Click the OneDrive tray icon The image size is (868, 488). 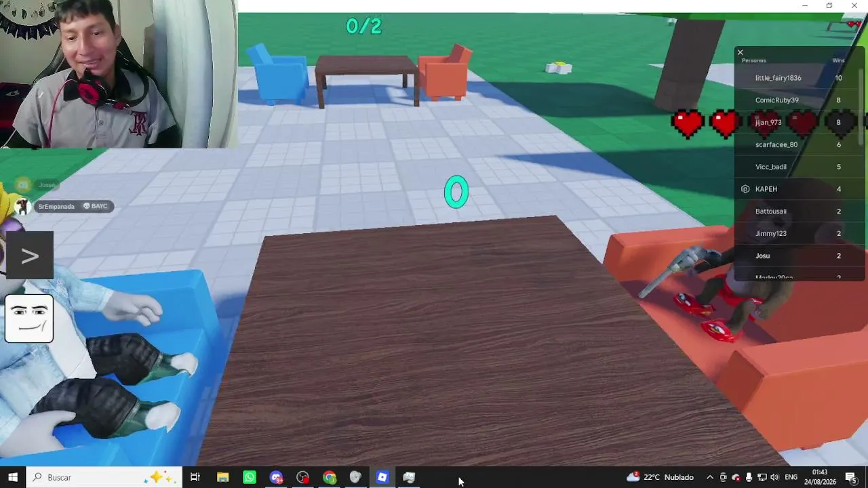(x=736, y=477)
